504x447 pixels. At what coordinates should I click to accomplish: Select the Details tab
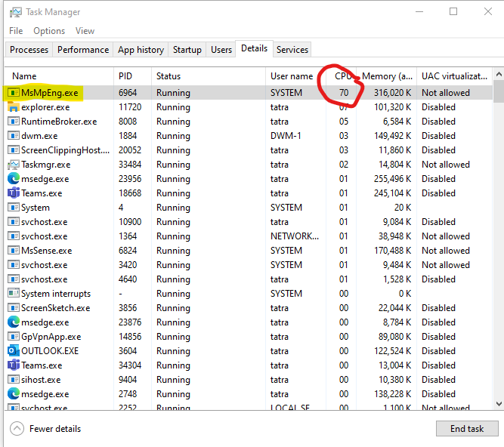254,48
